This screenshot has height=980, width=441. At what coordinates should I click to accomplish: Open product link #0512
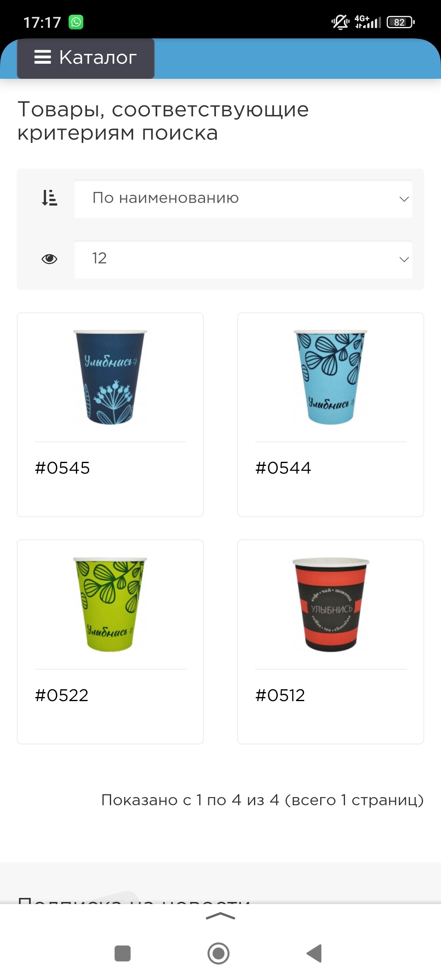280,695
